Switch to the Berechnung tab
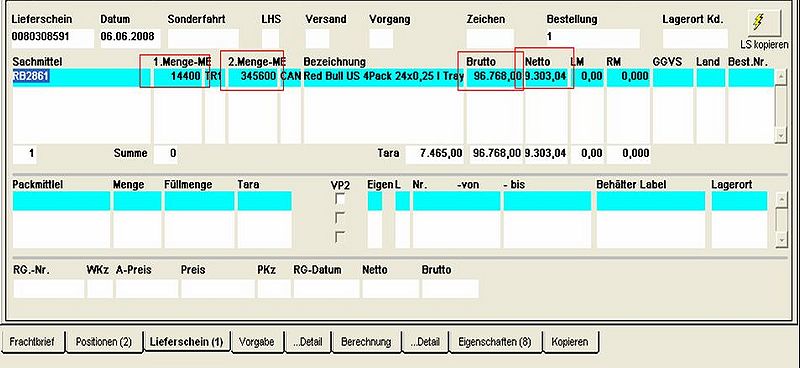This screenshot has width=800, height=368. pos(366,342)
